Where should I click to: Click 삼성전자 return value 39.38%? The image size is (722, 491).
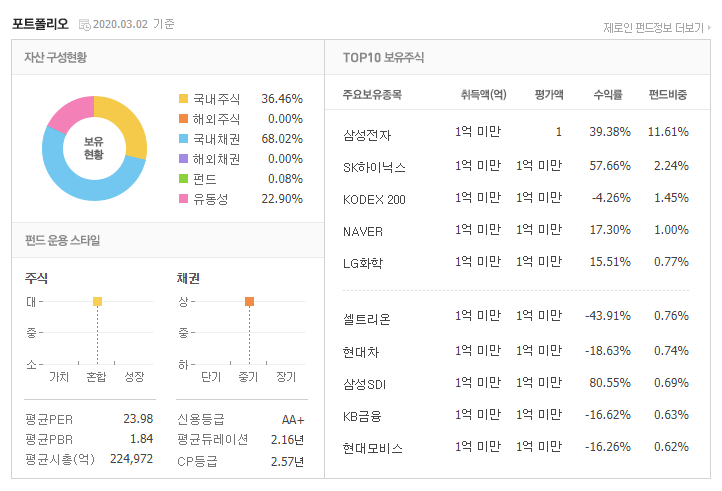[x=610, y=132]
